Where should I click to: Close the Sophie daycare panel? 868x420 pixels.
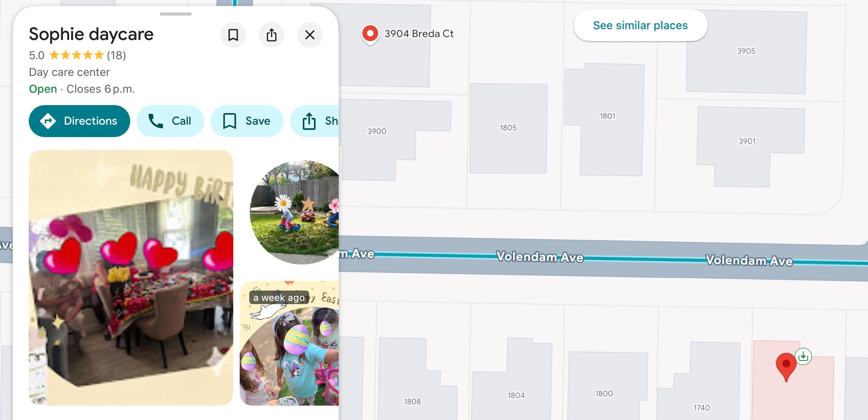310,35
